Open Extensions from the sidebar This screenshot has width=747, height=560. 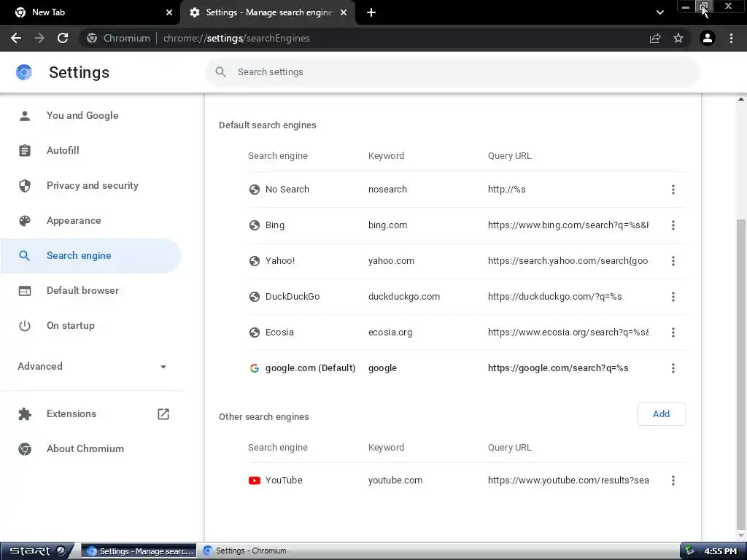[90, 414]
